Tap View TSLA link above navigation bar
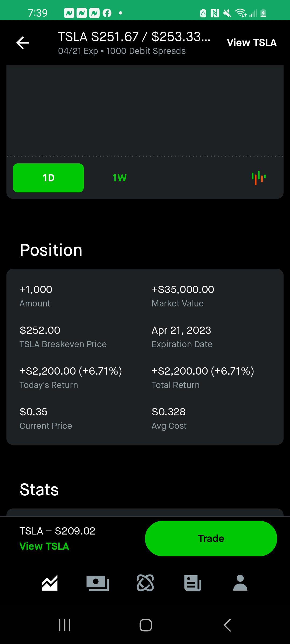290x644 pixels. coord(44,546)
